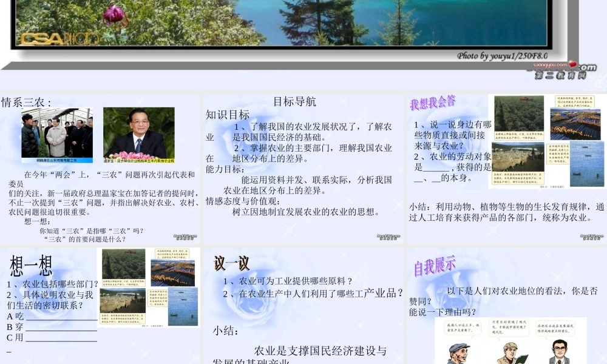Select '以下是人们对农业地位的看法,你是否' line
Screen dimensions: 607x364
point(522,291)
